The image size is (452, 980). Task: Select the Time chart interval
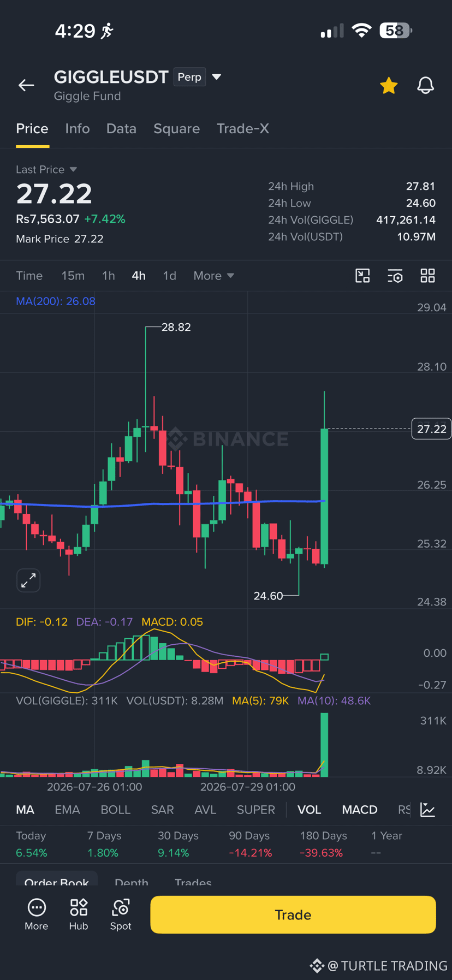[29, 276]
